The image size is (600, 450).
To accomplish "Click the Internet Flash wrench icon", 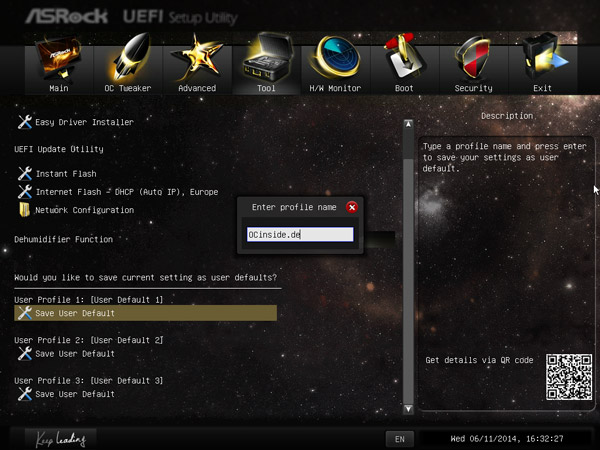I will point(25,191).
